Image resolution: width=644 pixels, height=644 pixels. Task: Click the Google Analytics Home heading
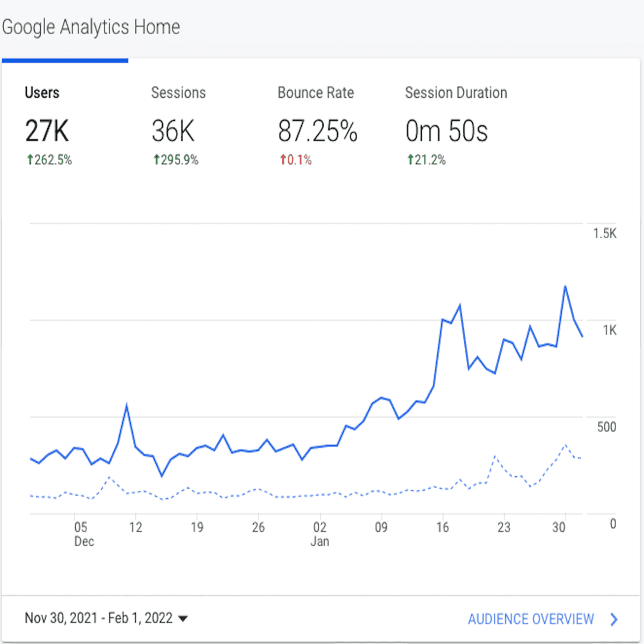tap(91, 27)
